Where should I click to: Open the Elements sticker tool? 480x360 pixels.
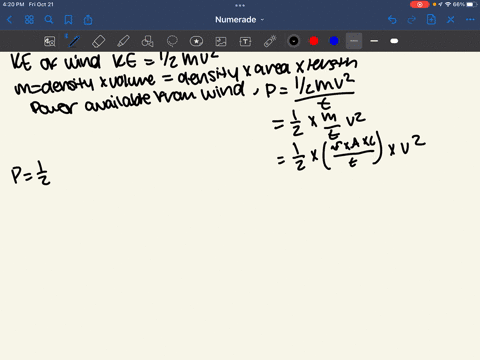pos(196,41)
